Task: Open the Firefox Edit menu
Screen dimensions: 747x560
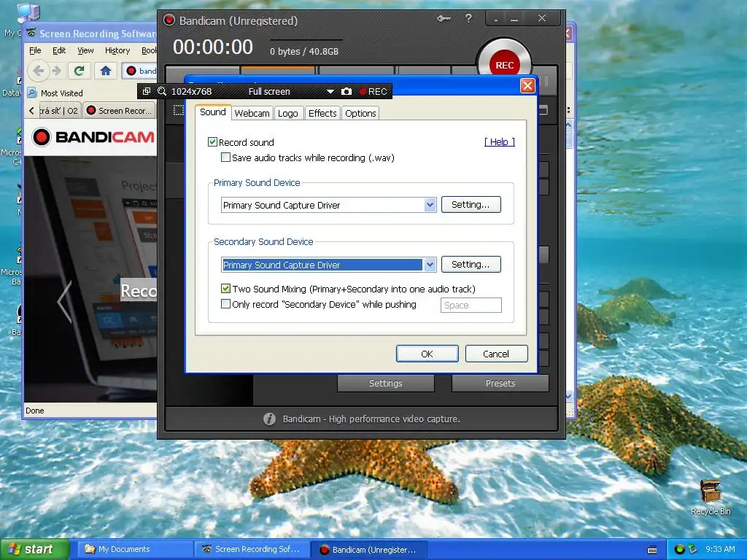Action: pyautogui.click(x=59, y=50)
